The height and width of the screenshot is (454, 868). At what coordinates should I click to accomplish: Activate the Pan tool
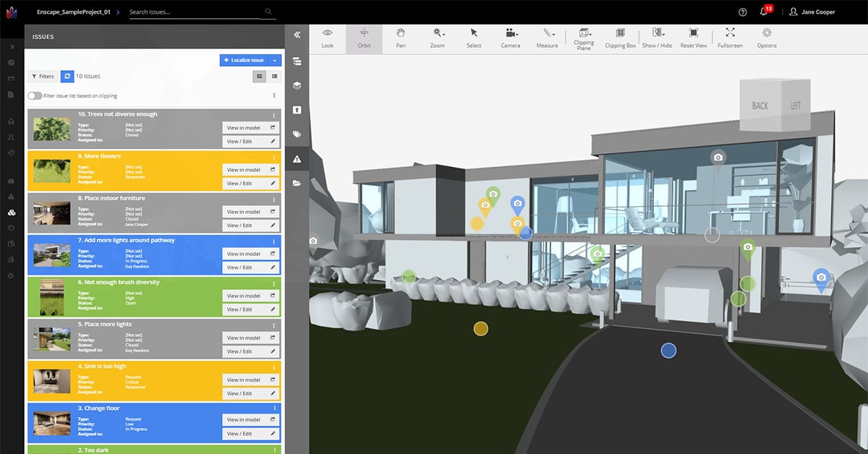pos(401,38)
